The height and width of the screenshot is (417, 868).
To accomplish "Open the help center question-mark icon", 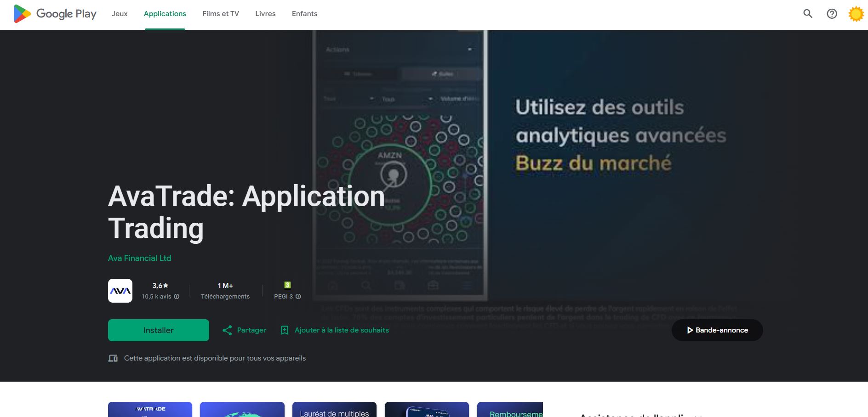I will click(x=832, y=14).
